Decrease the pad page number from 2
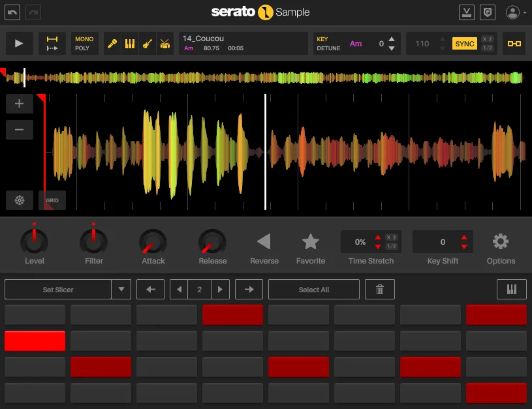The image size is (532, 409). 179,290
